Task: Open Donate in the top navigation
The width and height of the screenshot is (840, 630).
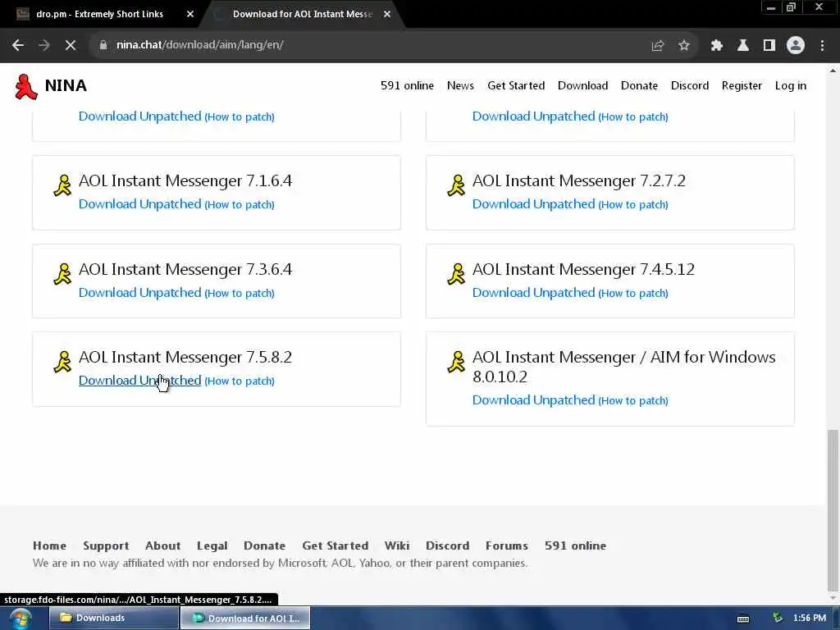Action: pyautogui.click(x=639, y=85)
